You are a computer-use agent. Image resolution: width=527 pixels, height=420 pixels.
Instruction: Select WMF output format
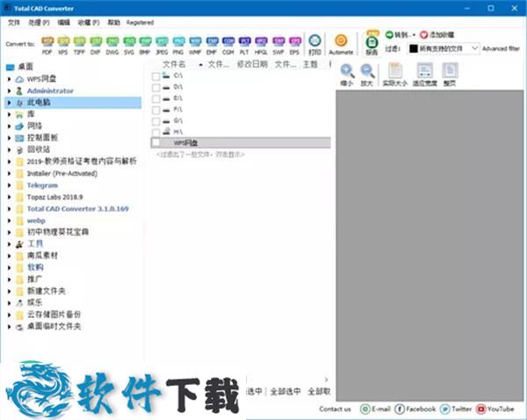pos(195,45)
